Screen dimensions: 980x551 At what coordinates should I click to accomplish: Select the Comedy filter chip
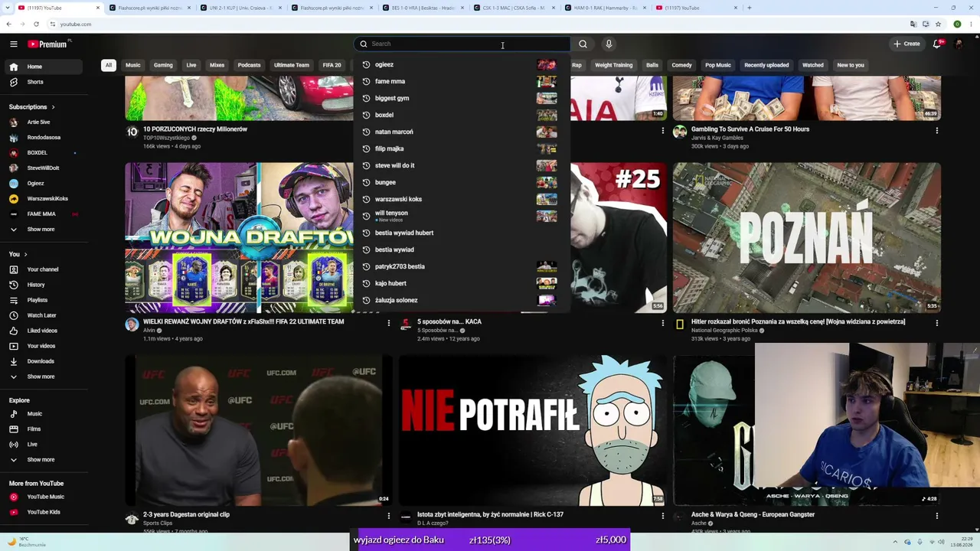[681, 65]
